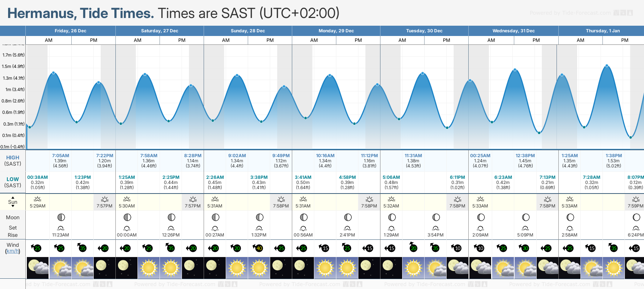Click the 8:07PM Thursday low tide point
Viewport: 644px width, 289px height.
pos(631,137)
